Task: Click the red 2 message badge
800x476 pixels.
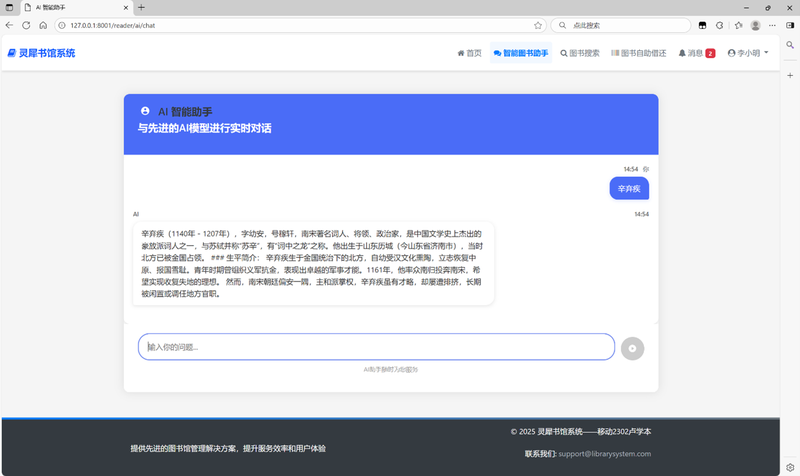Action: (x=710, y=53)
